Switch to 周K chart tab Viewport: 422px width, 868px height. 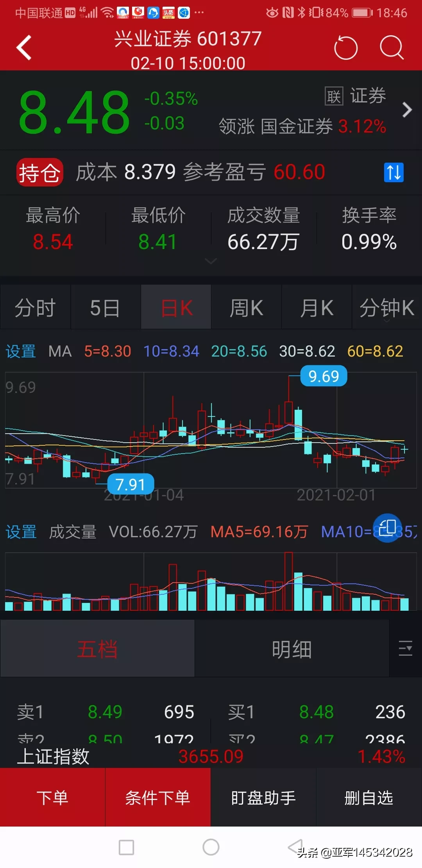click(x=247, y=307)
